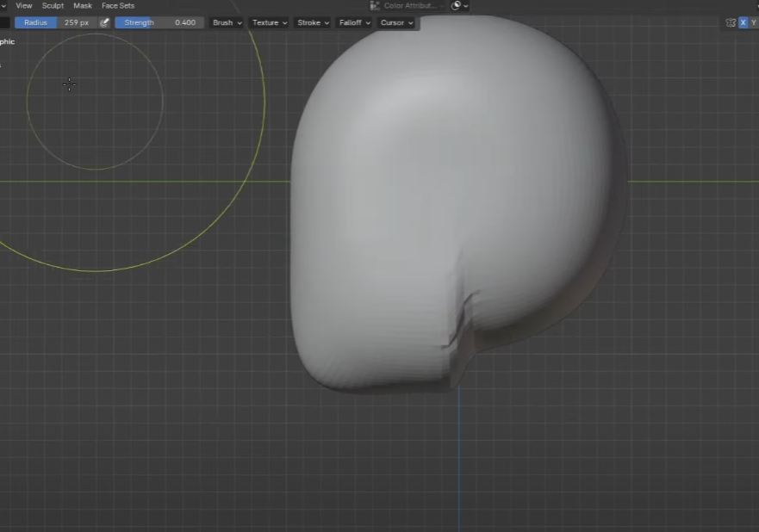
Task: Open the Mask menu
Action: pyautogui.click(x=83, y=5)
